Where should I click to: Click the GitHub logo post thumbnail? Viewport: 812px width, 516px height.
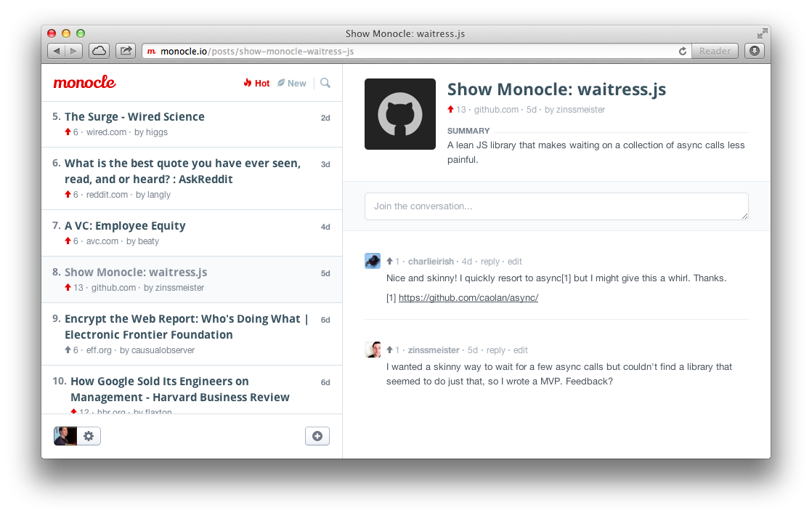click(400, 114)
